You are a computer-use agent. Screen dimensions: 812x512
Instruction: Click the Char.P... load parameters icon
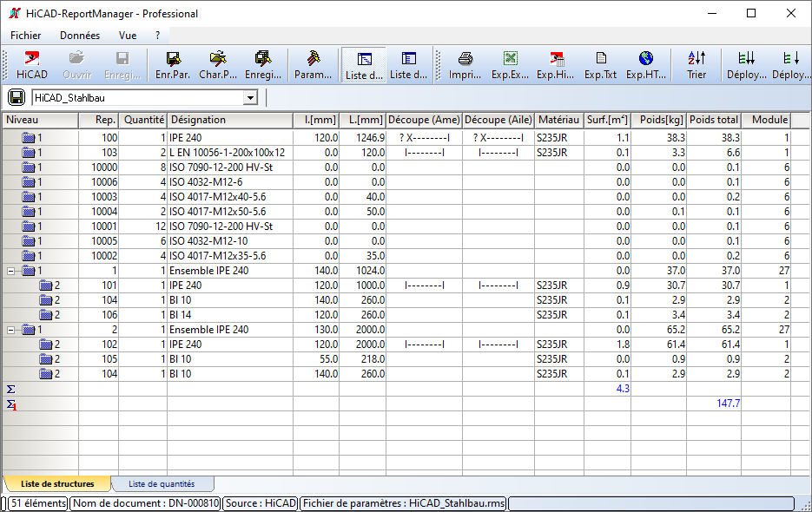[x=218, y=65]
